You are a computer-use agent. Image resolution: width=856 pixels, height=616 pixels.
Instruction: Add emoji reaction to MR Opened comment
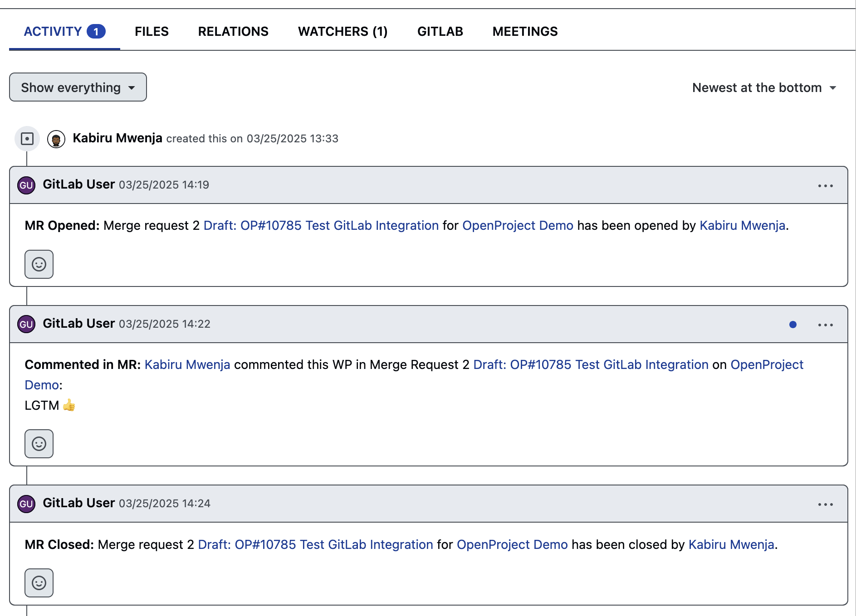tap(39, 264)
